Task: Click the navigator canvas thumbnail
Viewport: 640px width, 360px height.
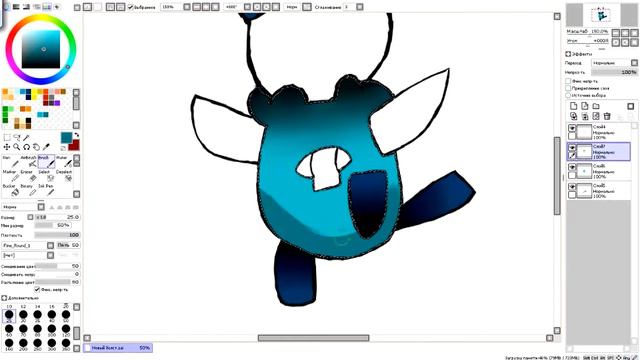Action: [601, 15]
